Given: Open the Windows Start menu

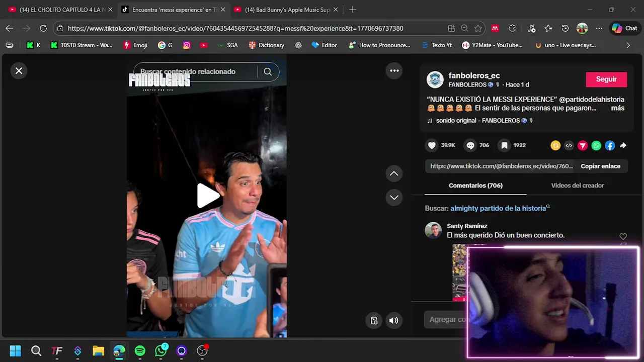Looking at the screenshot, I should 15,351.
